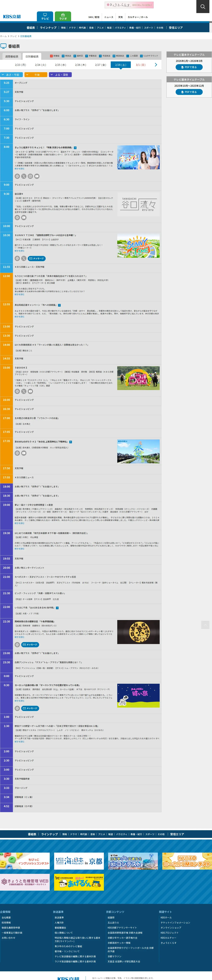Select the date 3/1 (日)
Image resolution: width=212 pixels, height=980 pixels.
(141, 65)
